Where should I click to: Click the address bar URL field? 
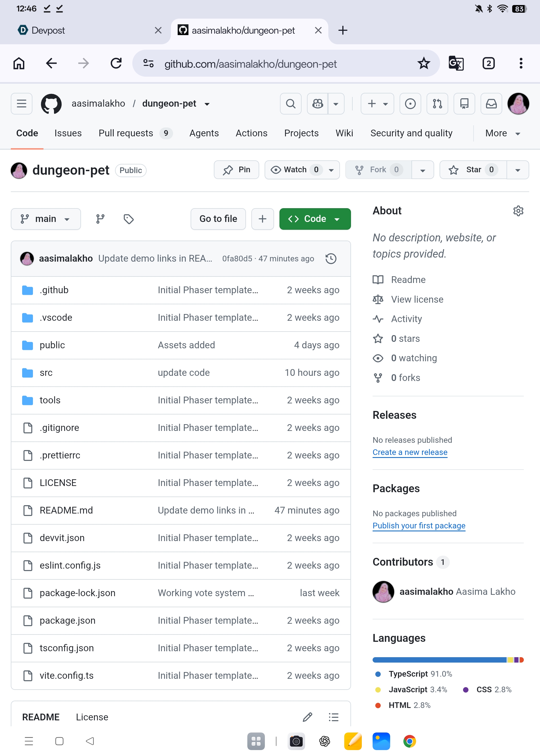pos(286,63)
